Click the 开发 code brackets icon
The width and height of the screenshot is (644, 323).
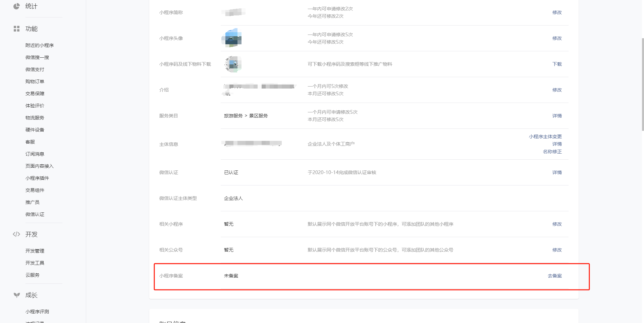pyautogui.click(x=16, y=234)
